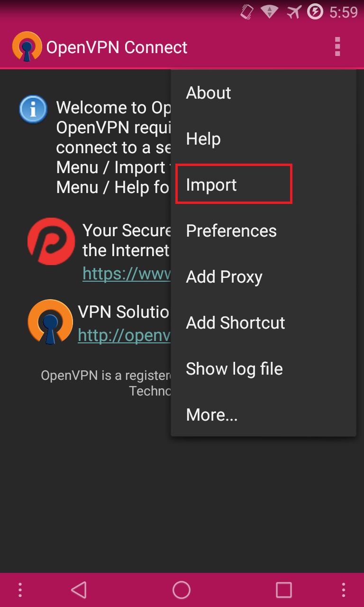Tap the airplane mode status icon

click(x=294, y=12)
